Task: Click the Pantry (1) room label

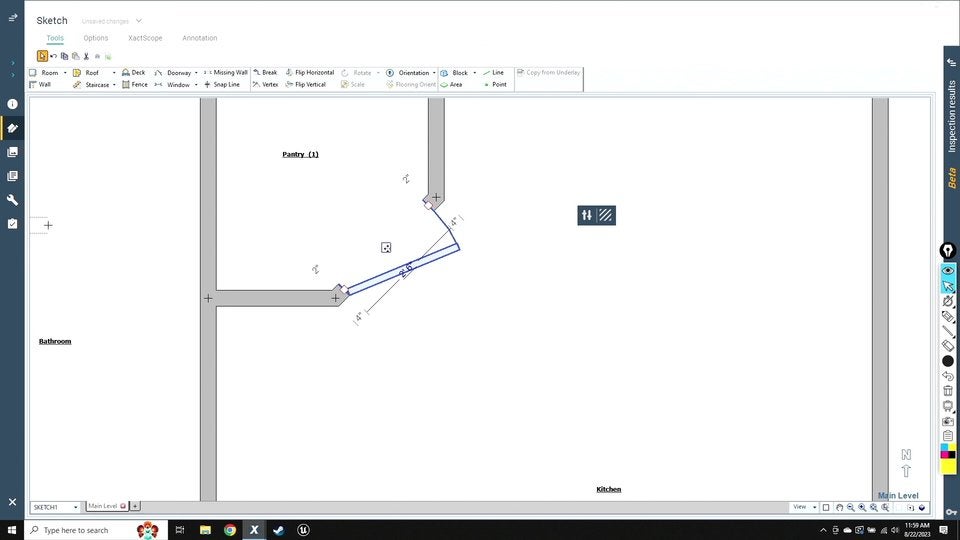Action: [x=300, y=154]
